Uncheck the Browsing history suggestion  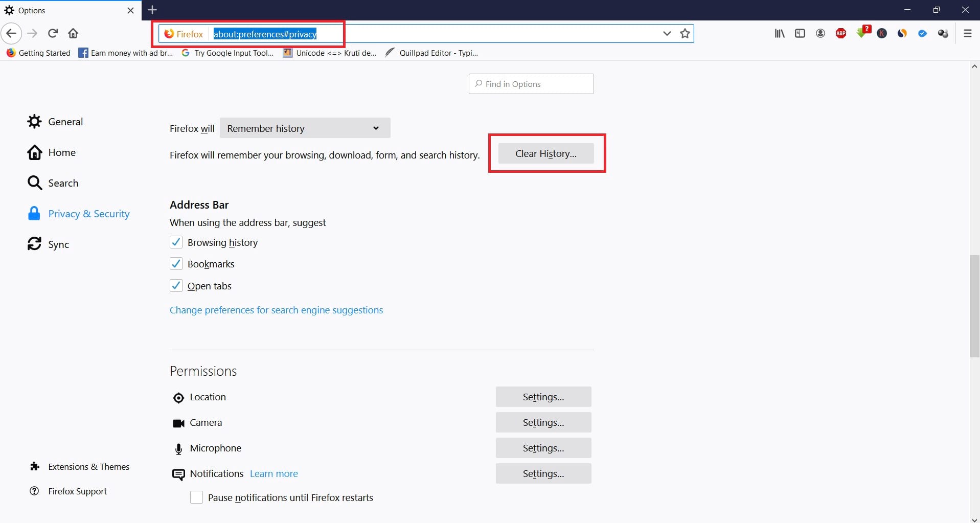176,242
